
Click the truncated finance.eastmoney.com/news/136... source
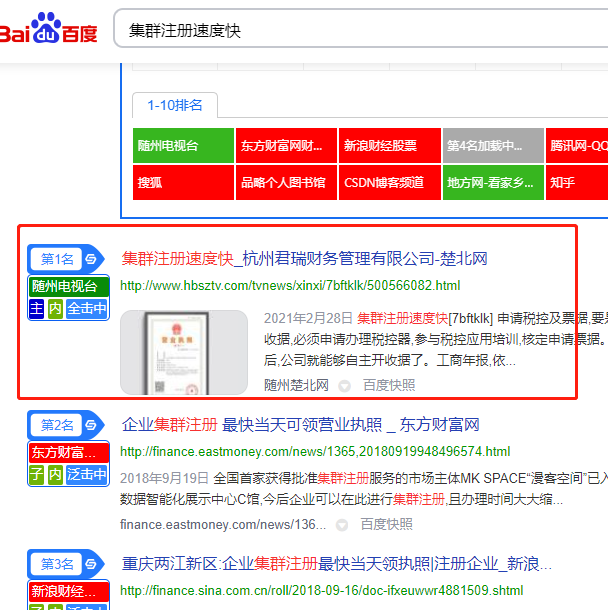tap(223, 524)
